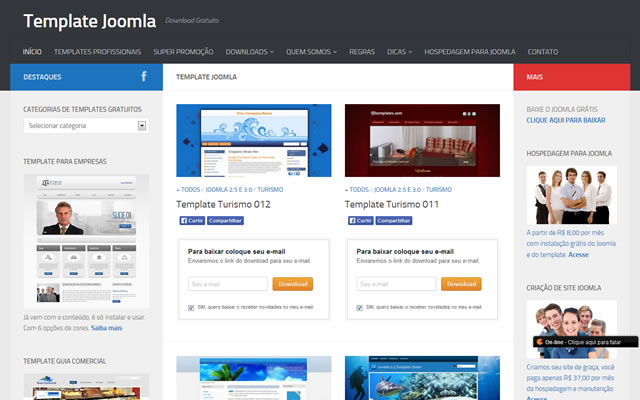Image resolution: width=640 pixels, height=400 pixels.
Task: Toggle newsletter checkbox in Turismo 012 form
Action: coord(191,308)
